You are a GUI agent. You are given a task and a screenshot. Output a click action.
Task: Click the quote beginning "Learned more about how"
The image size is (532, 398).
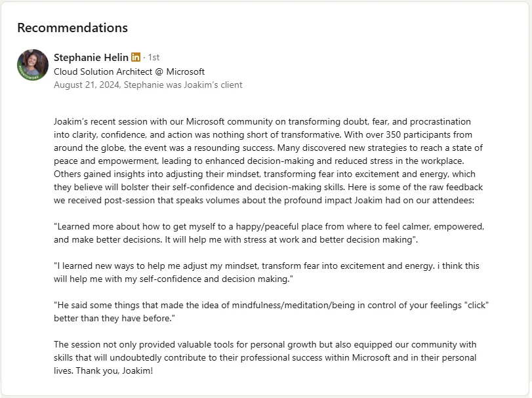(x=269, y=233)
